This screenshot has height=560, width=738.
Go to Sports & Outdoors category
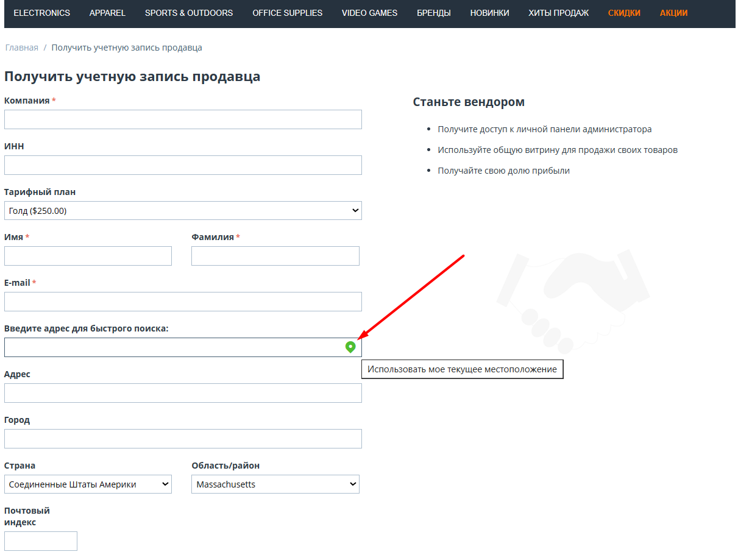point(189,13)
